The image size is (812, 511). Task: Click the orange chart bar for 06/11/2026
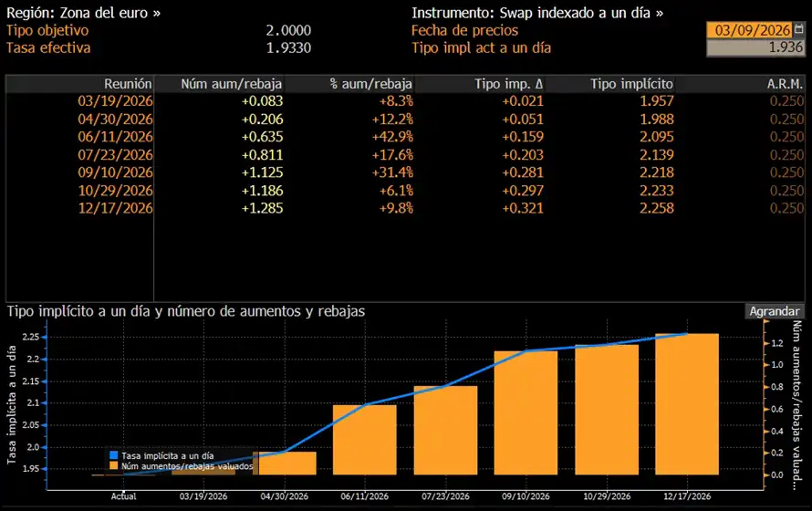(364, 440)
